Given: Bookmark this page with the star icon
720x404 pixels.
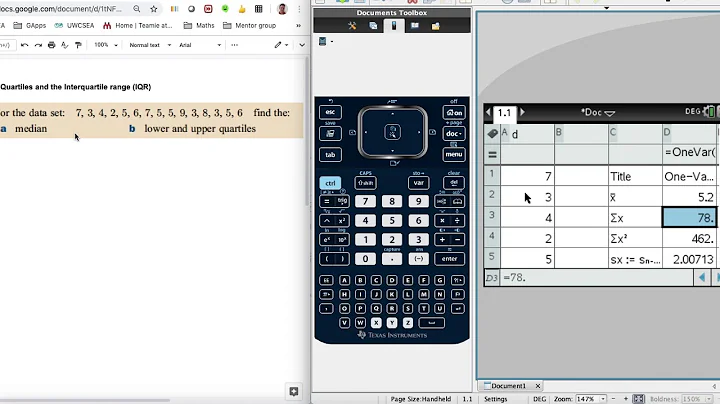Looking at the screenshot, I should [x=154, y=9].
